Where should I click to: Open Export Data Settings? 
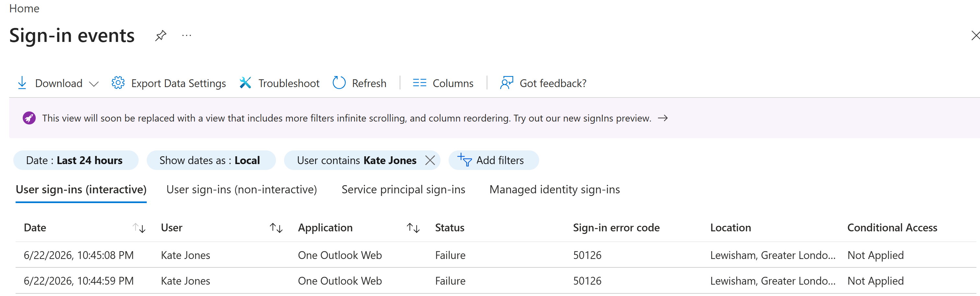coord(168,83)
